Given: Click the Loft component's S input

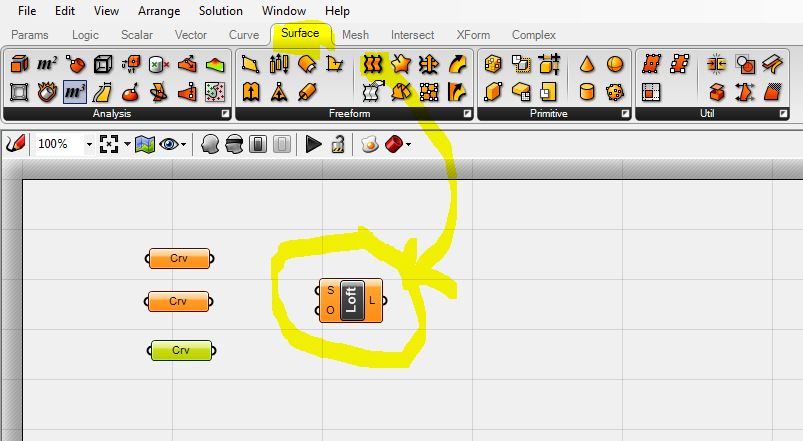Looking at the screenshot, I should pyautogui.click(x=330, y=290).
